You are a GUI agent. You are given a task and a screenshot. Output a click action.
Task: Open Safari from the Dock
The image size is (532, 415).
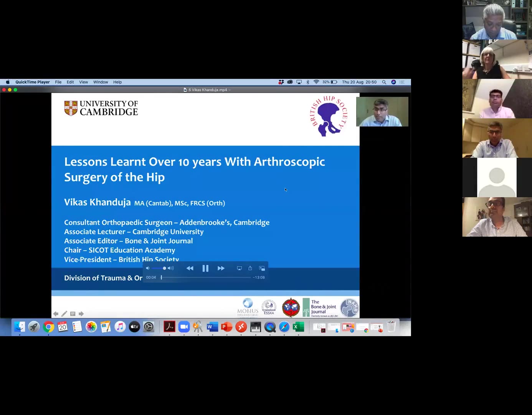[x=284, y=327]
